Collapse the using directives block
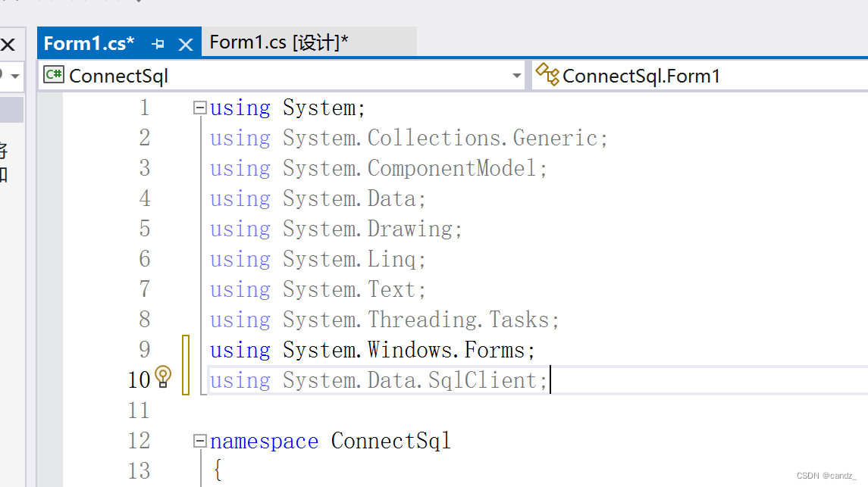 [200, 108]
